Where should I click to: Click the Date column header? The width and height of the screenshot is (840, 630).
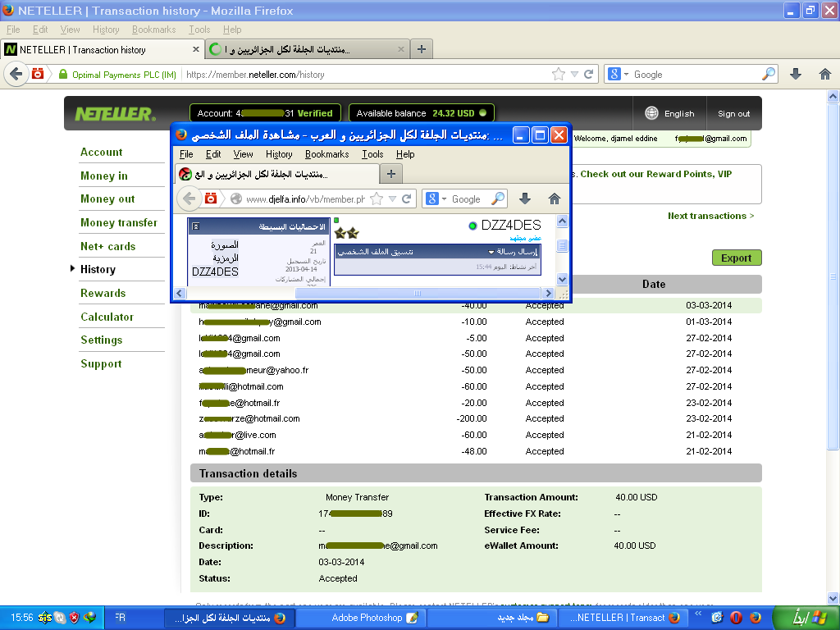tap(654, 285)
